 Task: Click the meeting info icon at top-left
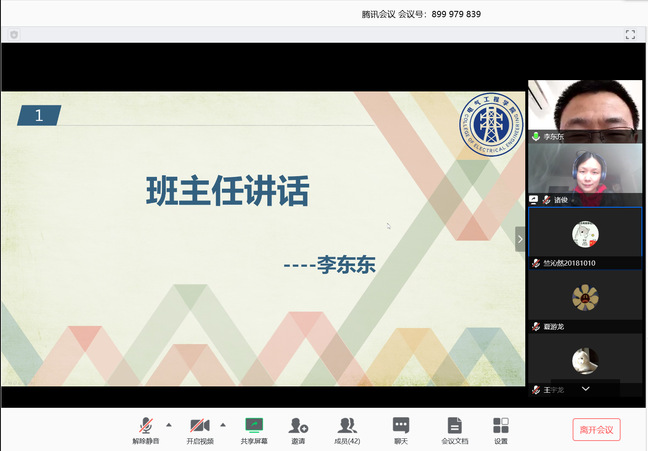click(x=14, y=34)
